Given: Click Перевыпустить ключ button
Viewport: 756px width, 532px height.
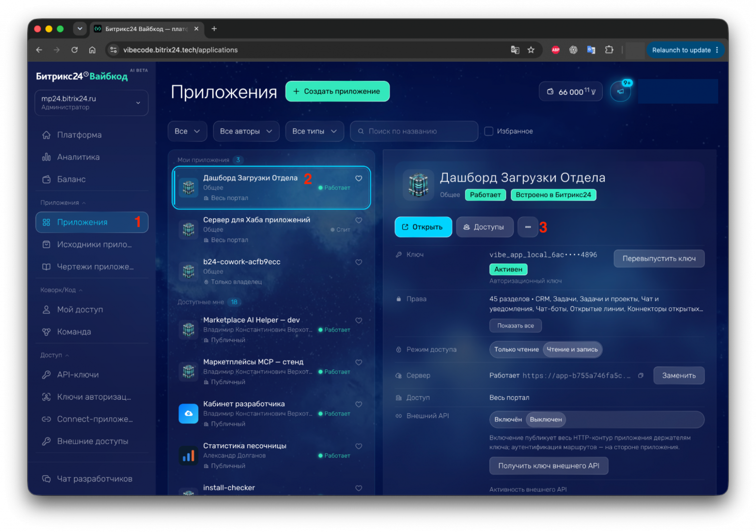Looking at the screenshot, I should [659, 259].
